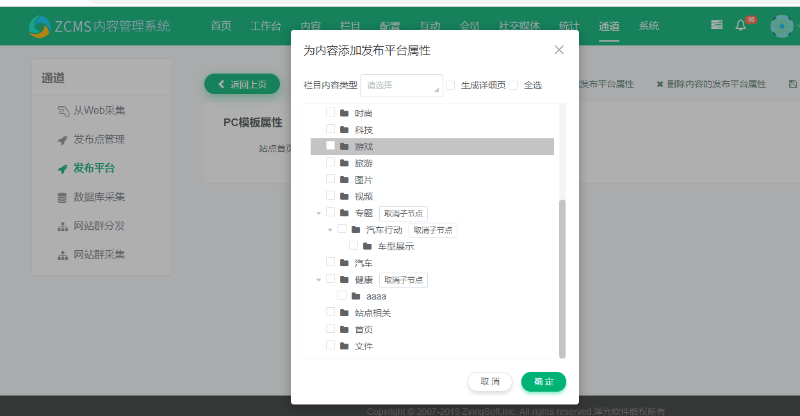Click the 返回上页 button
This screenshot has width=800, height=416.
[x=242, y=84]
